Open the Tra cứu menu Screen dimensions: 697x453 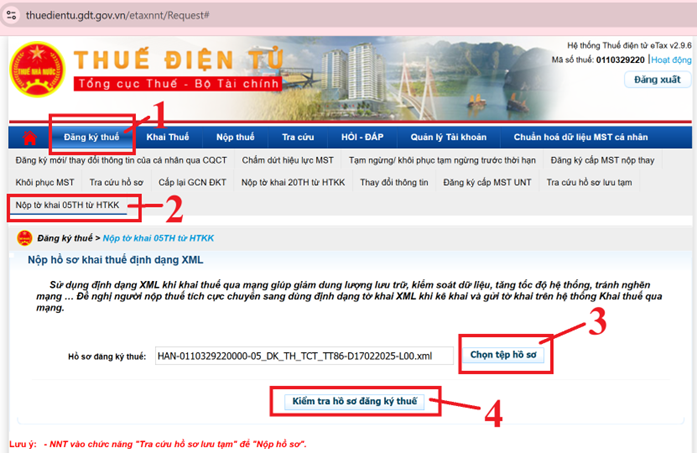298,137
